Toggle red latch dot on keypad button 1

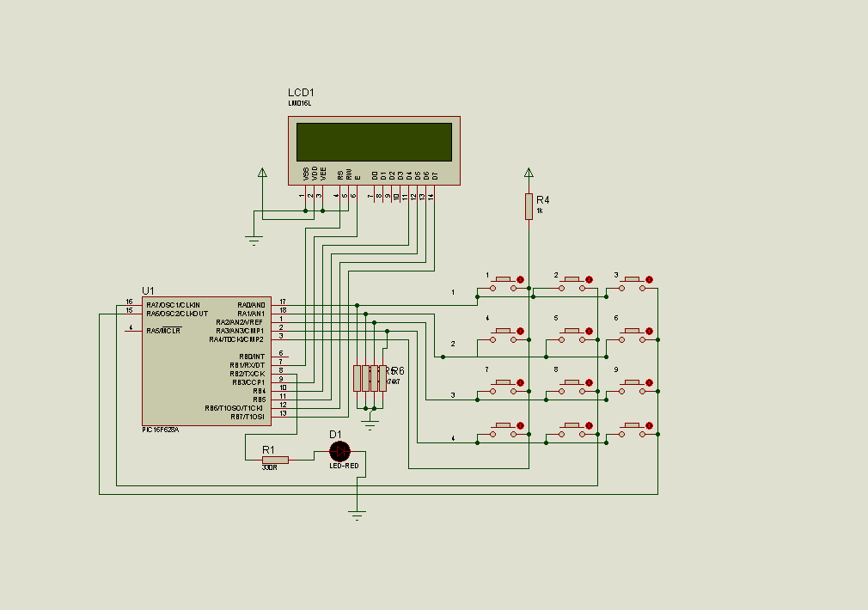[x=520, y=279]
